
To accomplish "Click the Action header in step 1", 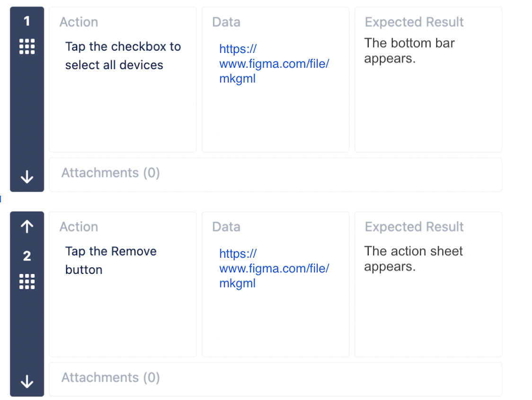I will (x=79, y=22).
